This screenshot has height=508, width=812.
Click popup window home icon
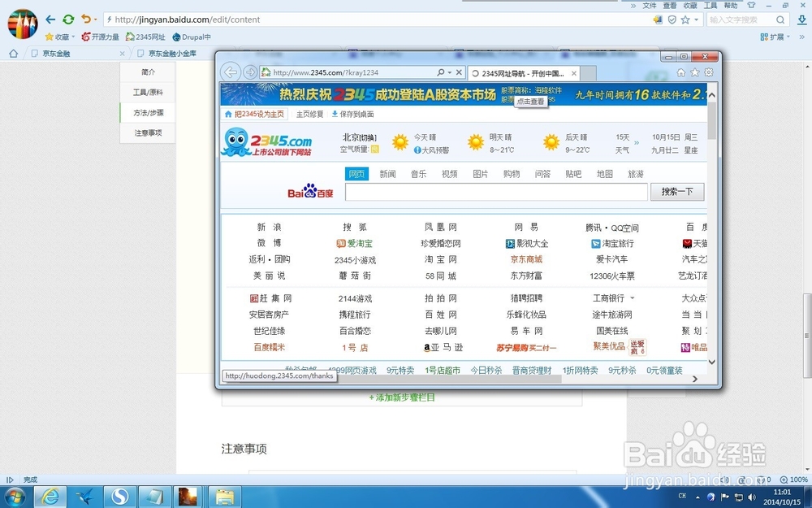click(x=681, y=72)
